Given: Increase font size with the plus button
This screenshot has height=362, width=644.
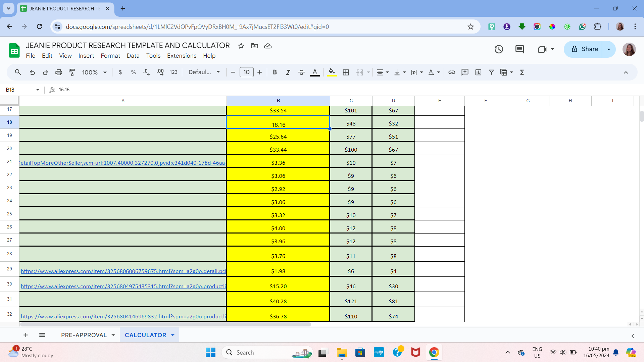Looking at the screenshot, I should (259, 72).
